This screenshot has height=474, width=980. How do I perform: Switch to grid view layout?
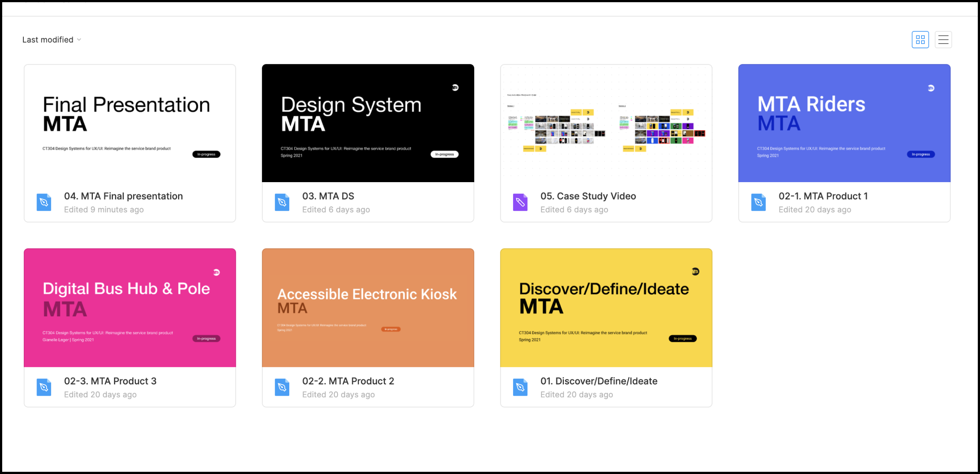coord(920,39)
